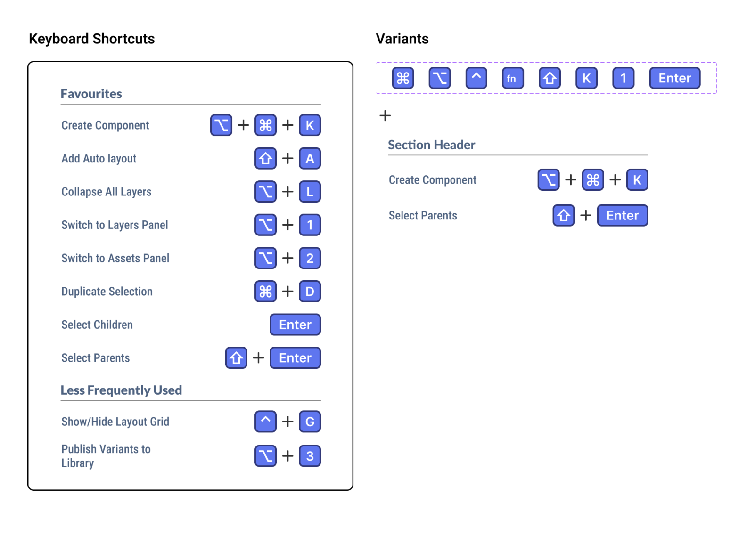Screen dimensions: 747x560
Task: Click the K key beside Create Component under Variants
Action: [x=637, y=179]
